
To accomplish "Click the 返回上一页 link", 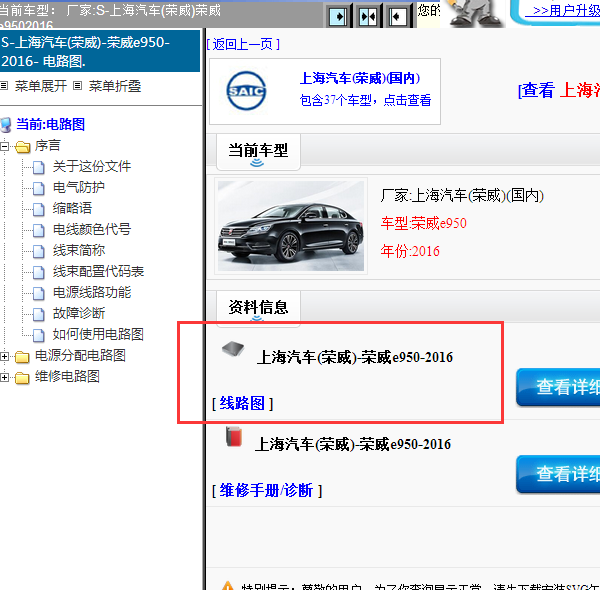I will 243,44.
